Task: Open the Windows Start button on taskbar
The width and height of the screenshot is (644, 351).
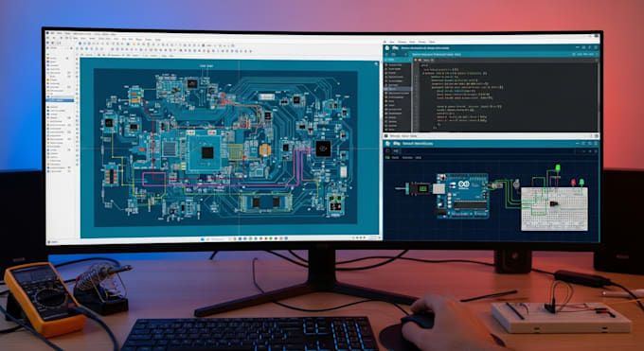Action: [202, 238]
